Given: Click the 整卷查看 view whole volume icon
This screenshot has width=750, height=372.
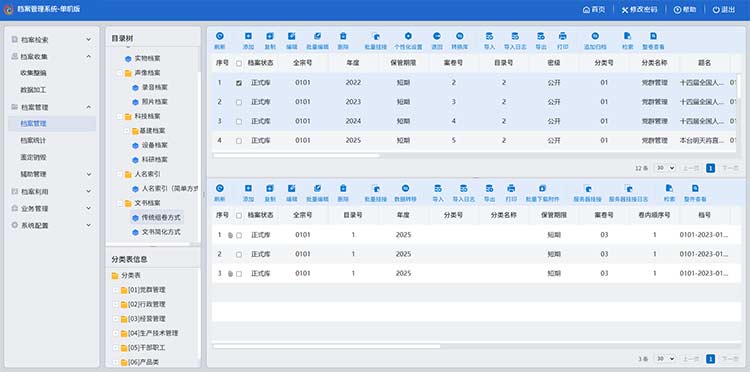Looking at the screenshot, I should [653, 36].
